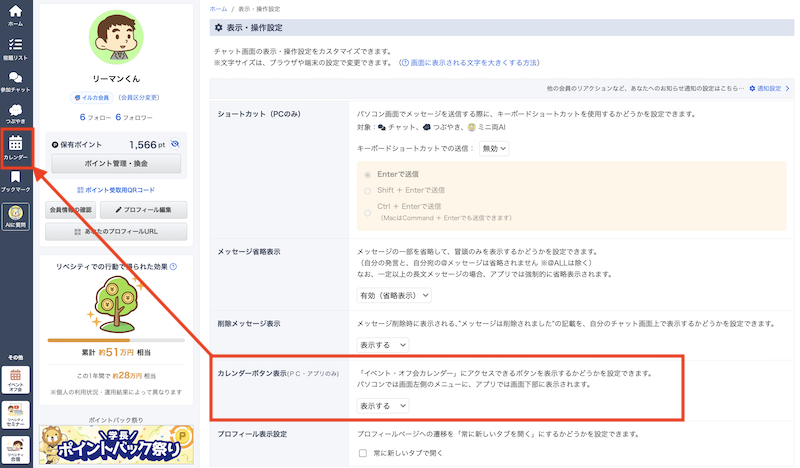Open キーボードショートカットでの送信 dropdown
Image resolution: width=800 pixels, height=468 pixels.
coord(494,149)
